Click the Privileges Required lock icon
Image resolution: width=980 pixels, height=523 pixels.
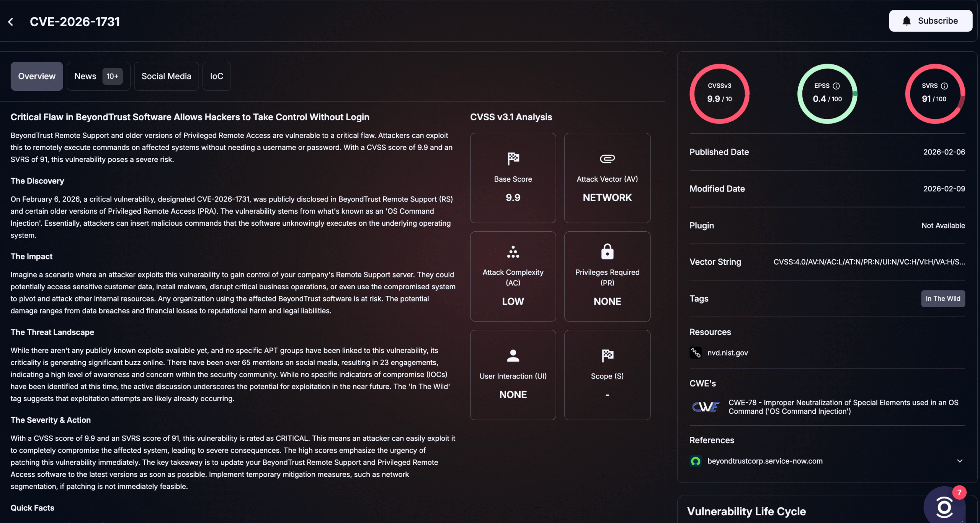(607, 252)
